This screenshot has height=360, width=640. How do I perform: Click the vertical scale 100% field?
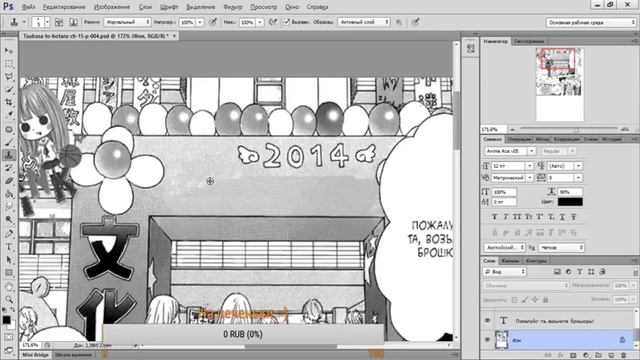(504, 192)
